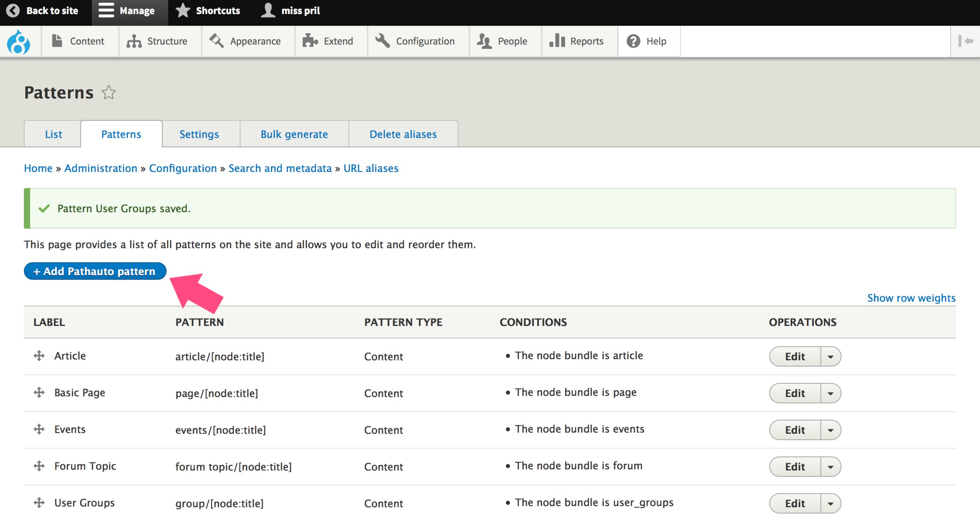This screenshot has width=980, height=519.
Task: Expand operations dropdown for Forum Topic pattern
Action: [x=831, y=467]
